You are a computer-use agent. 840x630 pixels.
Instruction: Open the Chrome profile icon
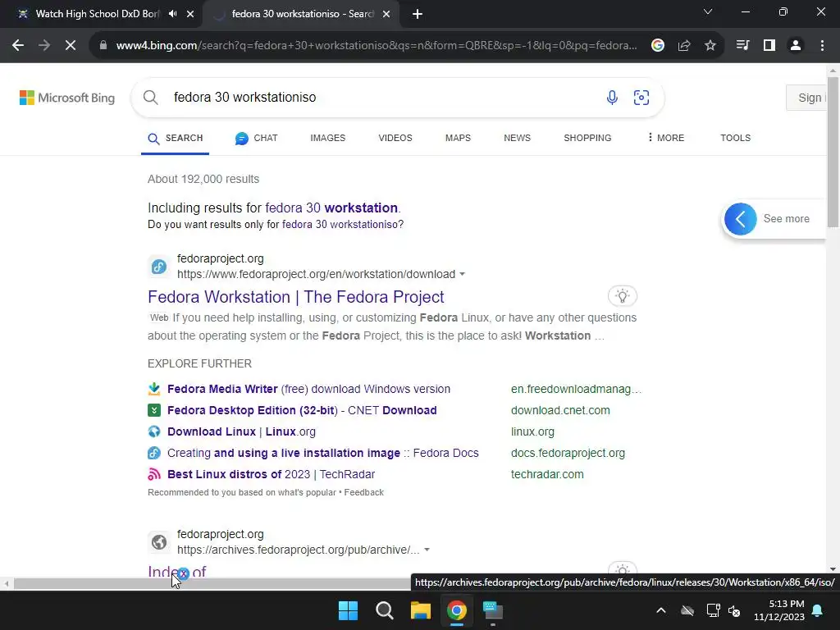(796, 46)
